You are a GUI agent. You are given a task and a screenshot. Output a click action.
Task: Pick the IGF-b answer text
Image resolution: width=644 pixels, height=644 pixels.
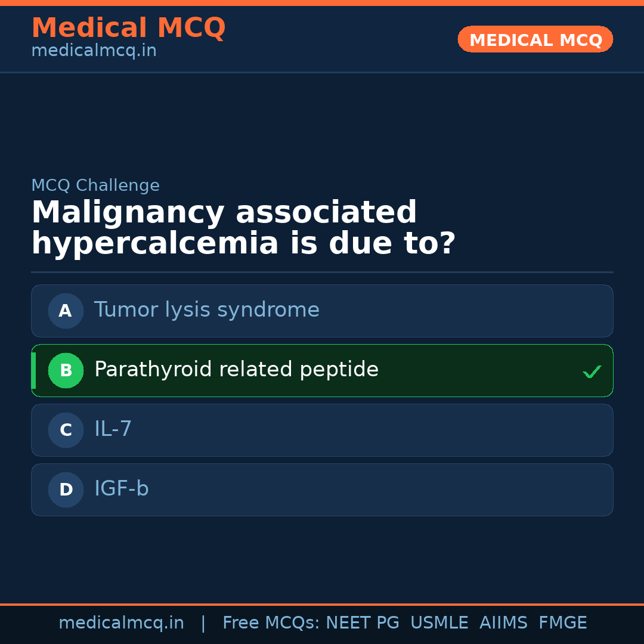point(121,489)
